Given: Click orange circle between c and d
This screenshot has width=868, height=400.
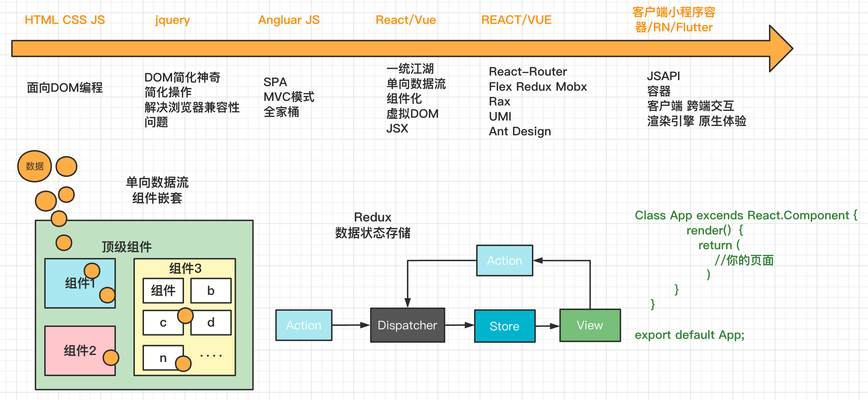Looking at the screenshot, I should tap(185, 316).
